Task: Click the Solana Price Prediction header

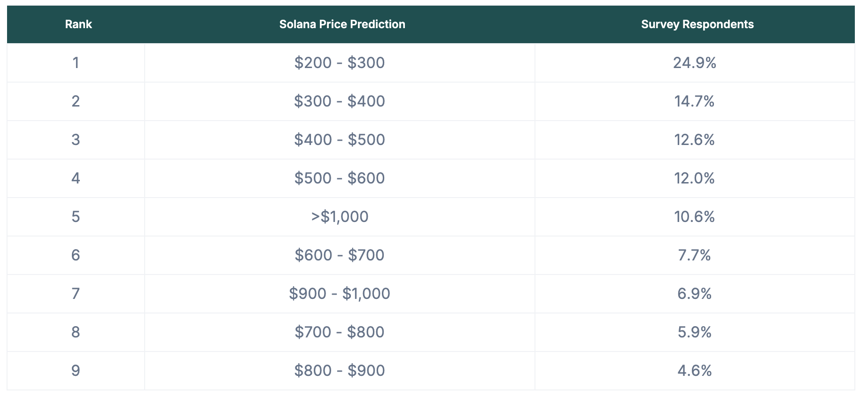Action: pos(342,24)
